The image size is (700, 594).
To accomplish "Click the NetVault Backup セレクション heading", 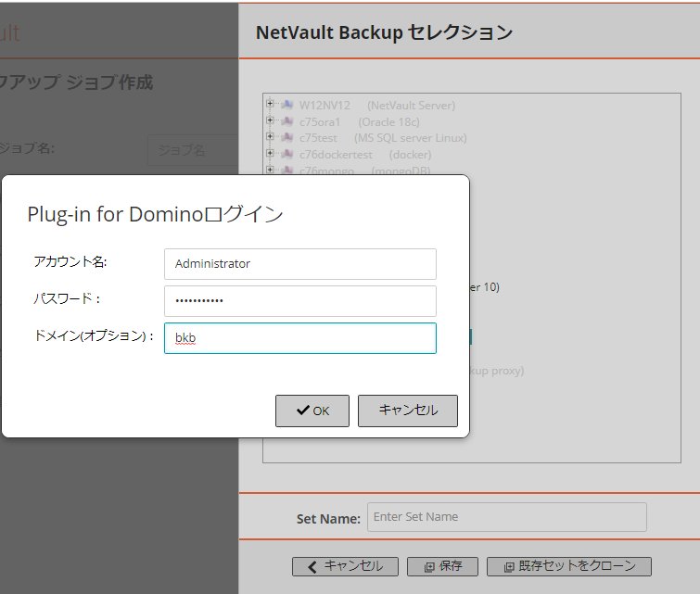I will (x=384, y=32).
